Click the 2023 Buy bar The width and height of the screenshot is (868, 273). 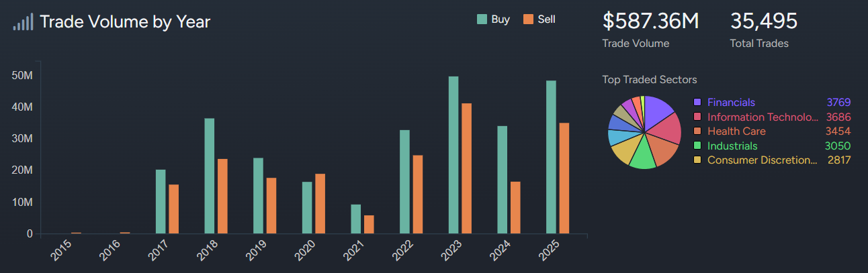coord(453,155)
